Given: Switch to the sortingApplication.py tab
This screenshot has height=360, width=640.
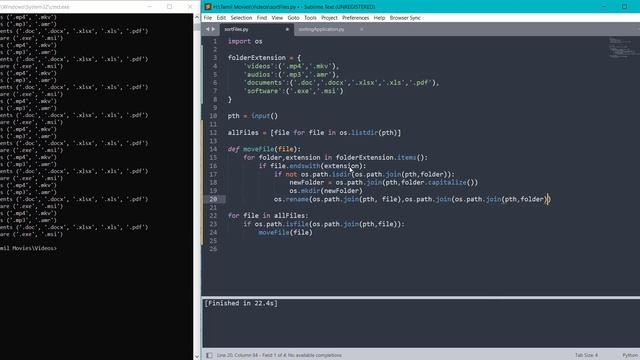Looking at the screenshot, I should [321, 29].
